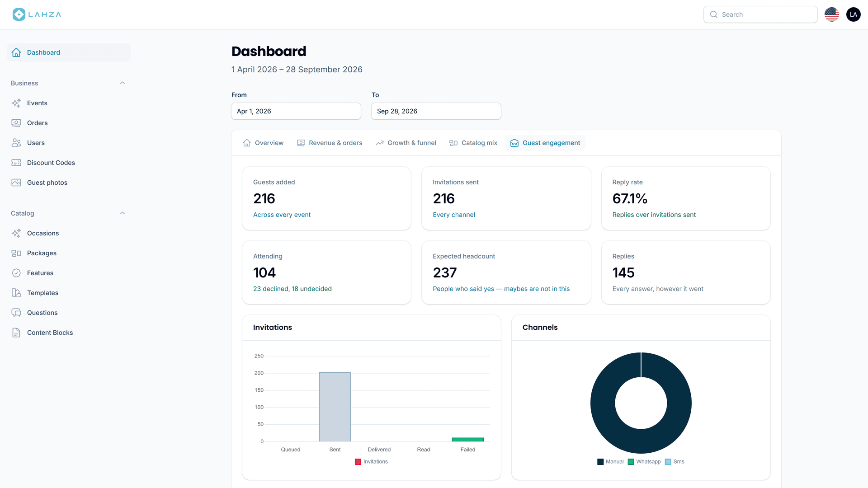868x488 pixels.
Task: Collapse the Business section chevron
Action: click(x=123, y=83)
